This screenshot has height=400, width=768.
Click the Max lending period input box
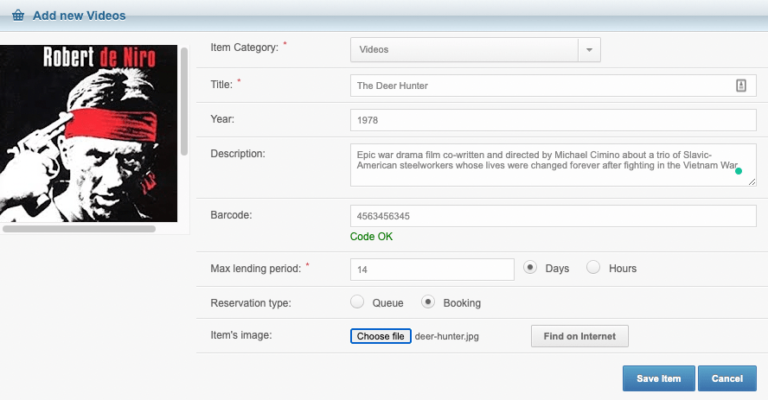(x=432, y=269)
